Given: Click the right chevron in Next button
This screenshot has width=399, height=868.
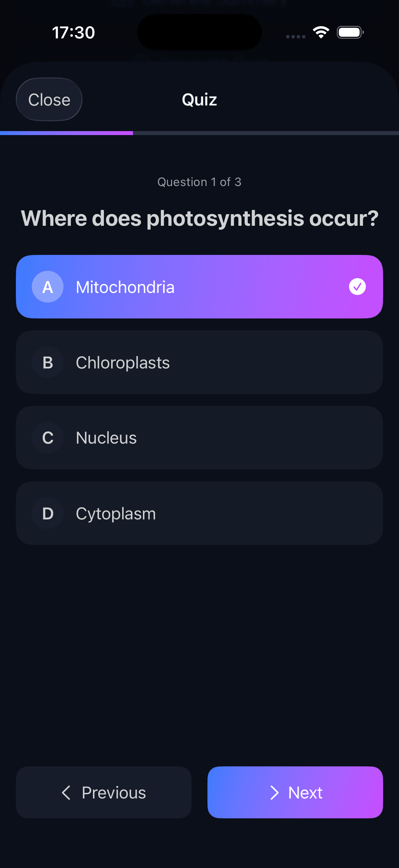Looking at the screenshot, I should click(x=274, y=793).
